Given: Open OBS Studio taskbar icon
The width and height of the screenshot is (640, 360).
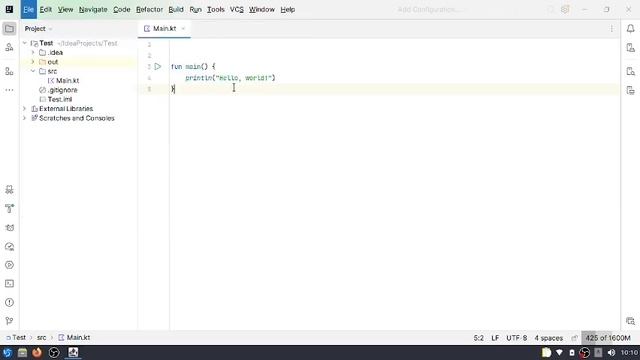Looking at the screenshot, I should (53, 352).
